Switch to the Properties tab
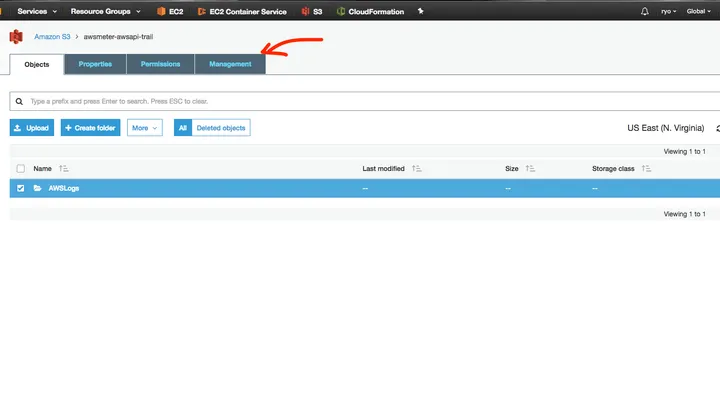This screenshot has height=405, width=720. 95,64
